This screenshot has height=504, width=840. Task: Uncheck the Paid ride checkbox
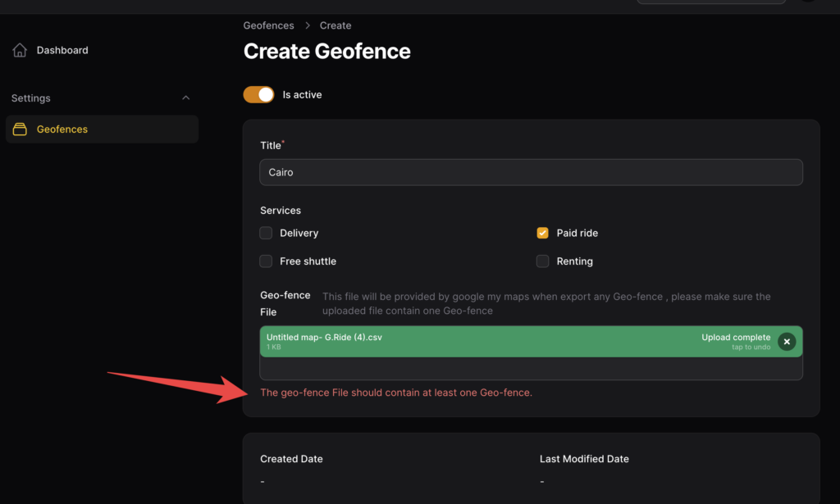(542, 234)
